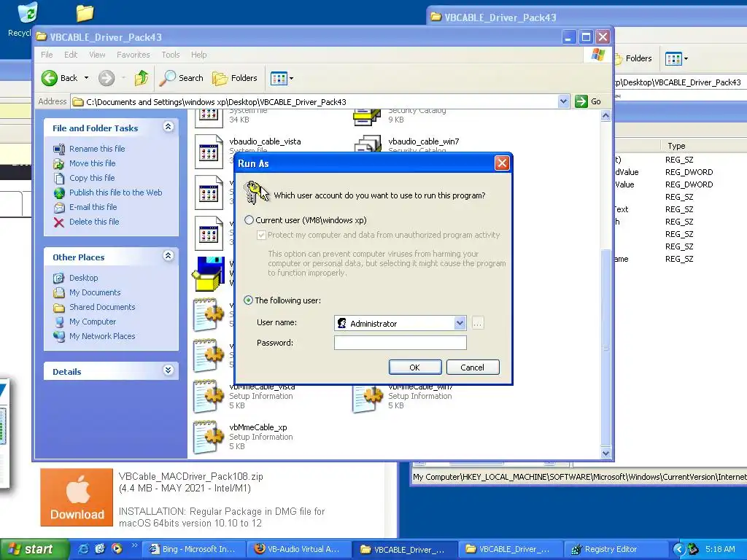Image resolution: width=747 pixels, height=560 pixels.
Task: Open My Documents in Other Places
Action: (x=95, y=292)
